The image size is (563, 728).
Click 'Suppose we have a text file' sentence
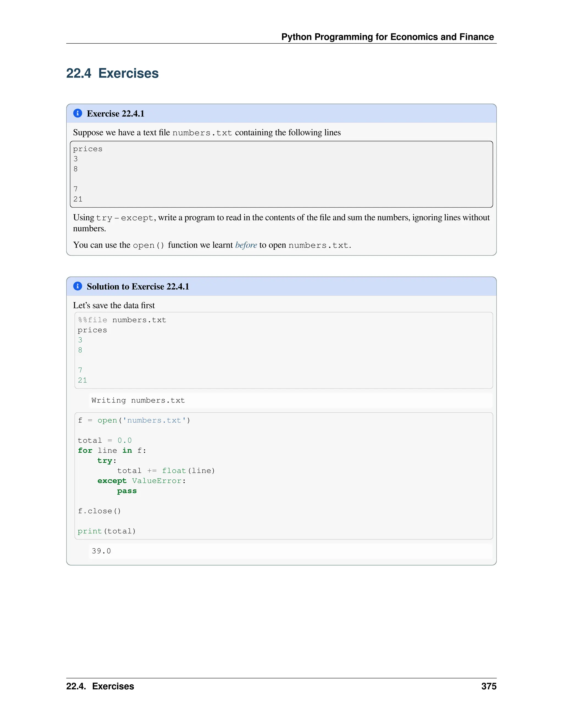point(207,133)
